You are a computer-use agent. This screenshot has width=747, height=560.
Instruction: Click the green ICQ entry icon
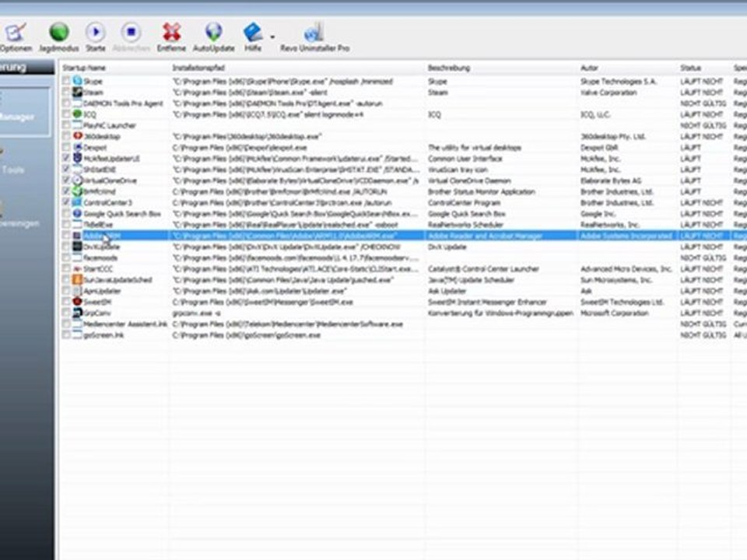(x=77, y=114)
